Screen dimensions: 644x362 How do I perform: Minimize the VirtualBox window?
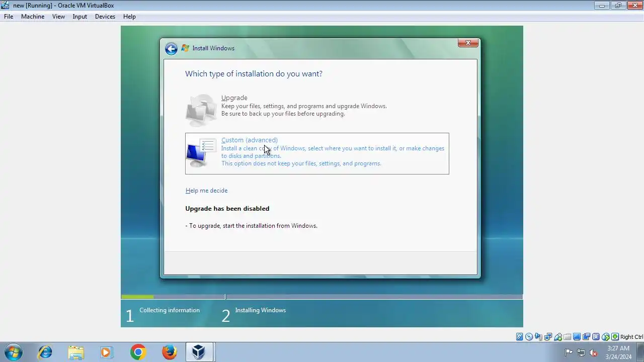pos(602,6)
